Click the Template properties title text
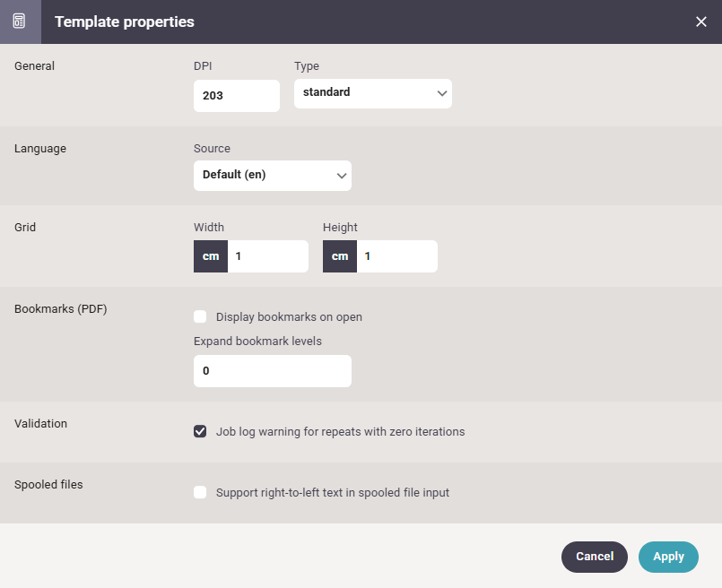Viewport: 722px width, 588px height. click(x=125, y=22)
